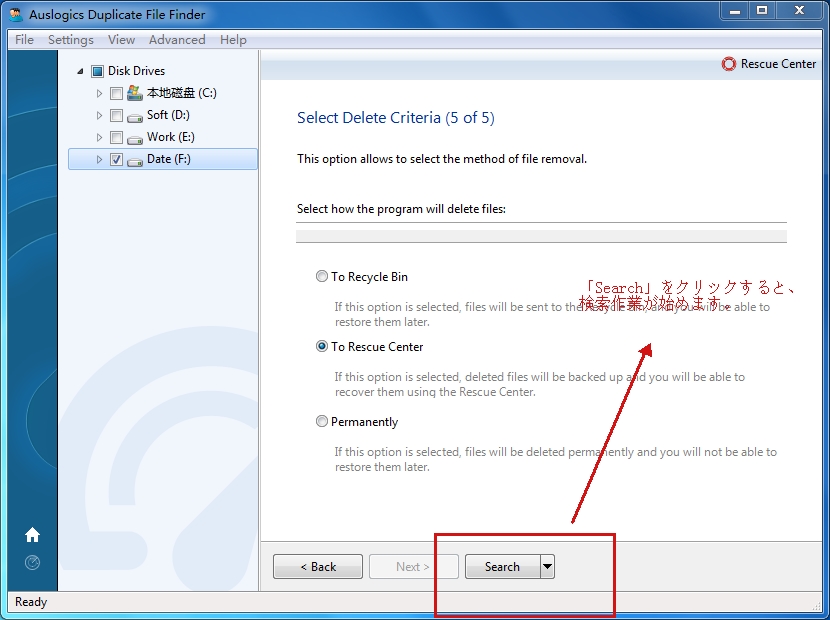Open the Settings menu
830x620 pixels.
pos(70,40)
